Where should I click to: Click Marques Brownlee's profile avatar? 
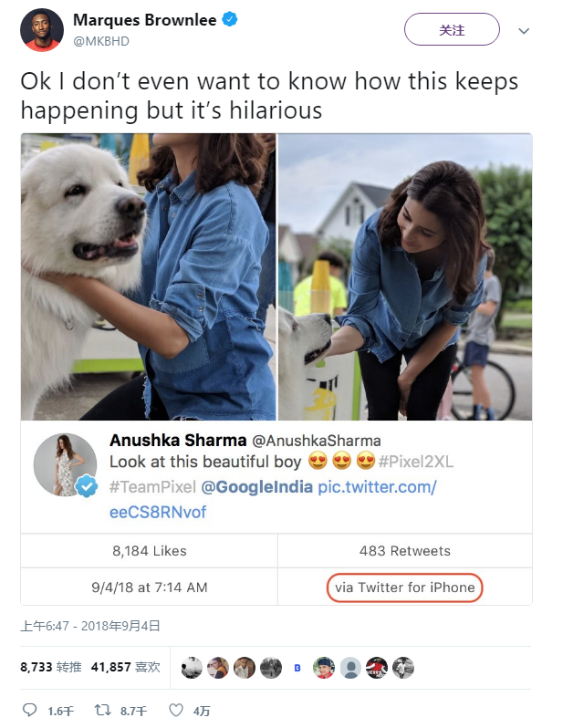point(41,30)
